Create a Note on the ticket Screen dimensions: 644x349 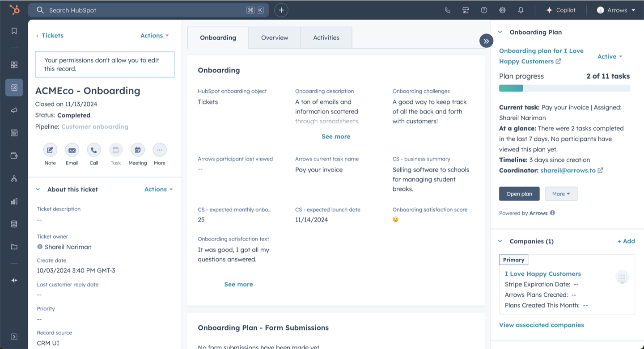(50, 150)
